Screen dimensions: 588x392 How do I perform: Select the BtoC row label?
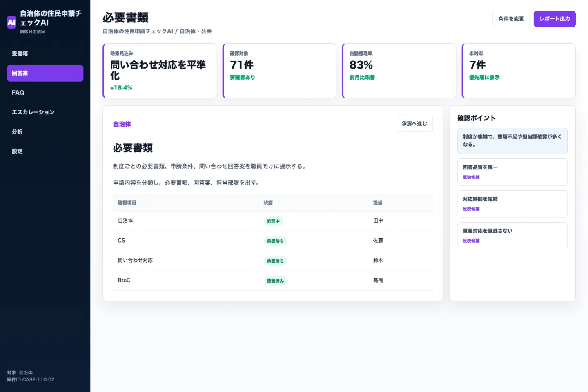[x=124, y=281]
